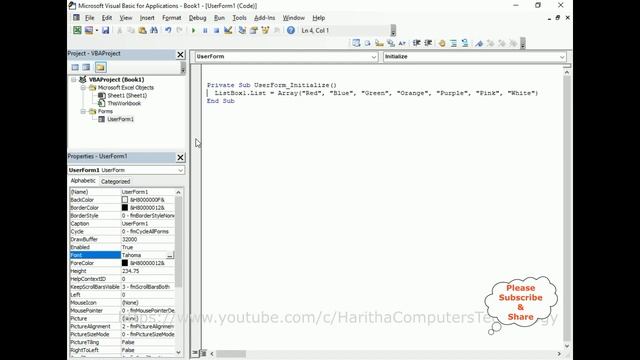Click the ForeColor black swatch
The height and width of the screenshot is (360, 640).
click(x=125, y=263)
